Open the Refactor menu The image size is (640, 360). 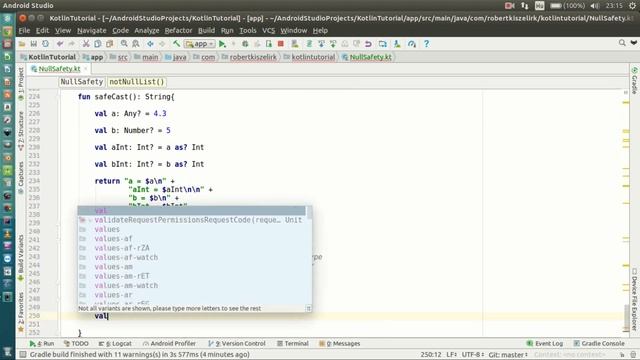178,31
